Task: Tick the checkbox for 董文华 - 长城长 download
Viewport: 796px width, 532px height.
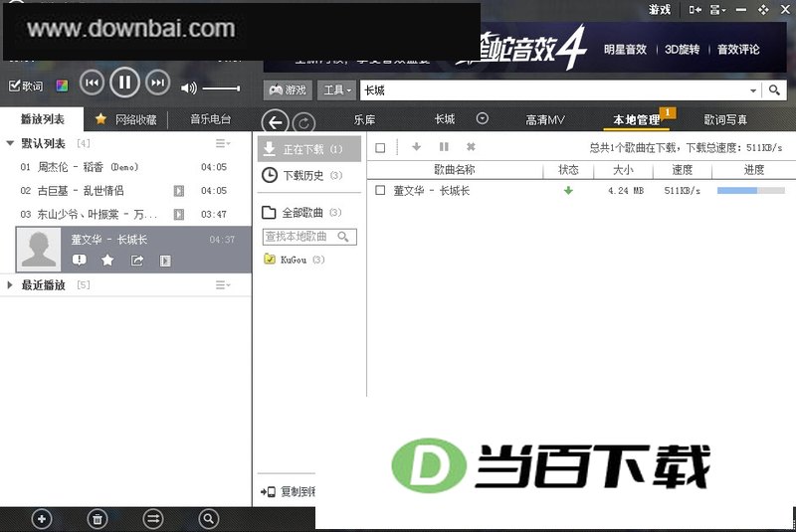Action: coord(380,190)
